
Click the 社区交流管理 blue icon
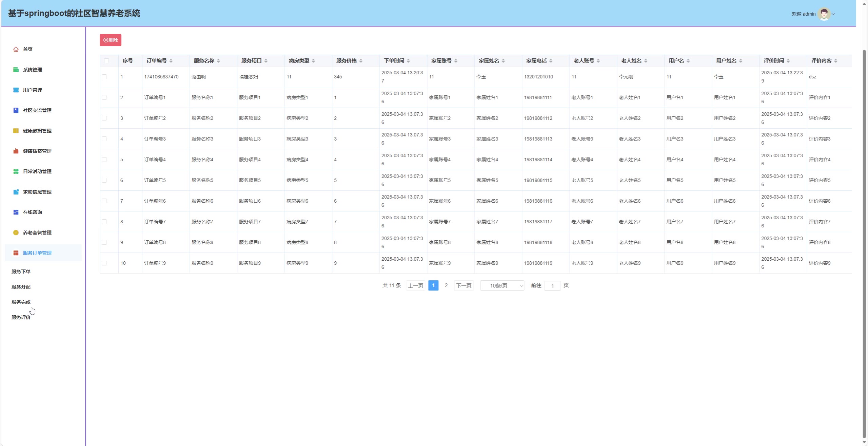coord(16,110)
